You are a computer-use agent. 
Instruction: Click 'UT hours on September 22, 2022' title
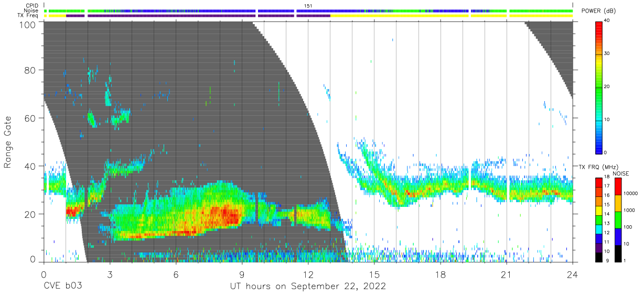point(308,287)
